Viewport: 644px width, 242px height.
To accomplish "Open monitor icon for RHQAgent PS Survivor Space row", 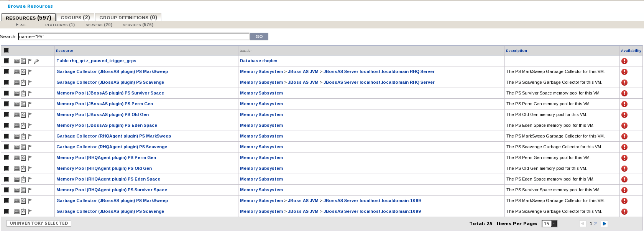I will pos(17,190).
